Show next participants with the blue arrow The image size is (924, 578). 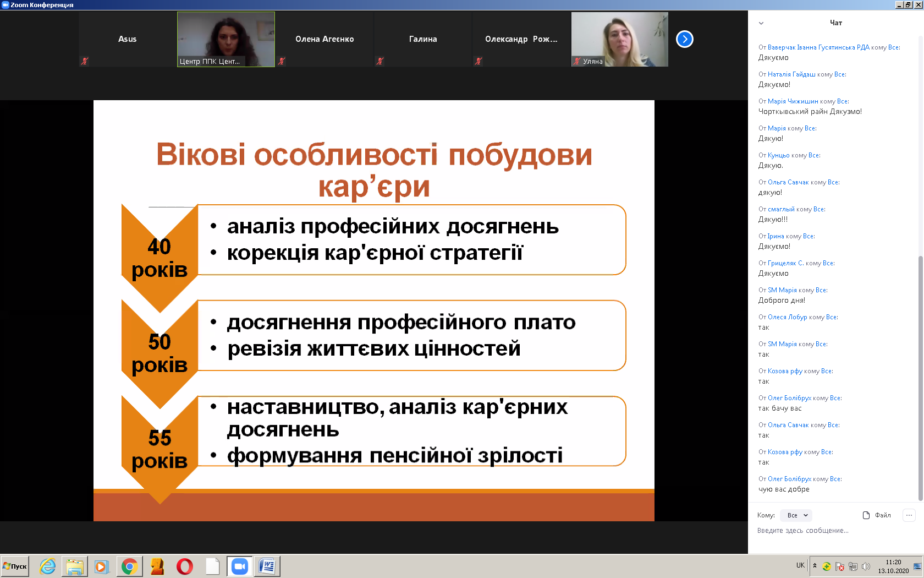point(684,39)
